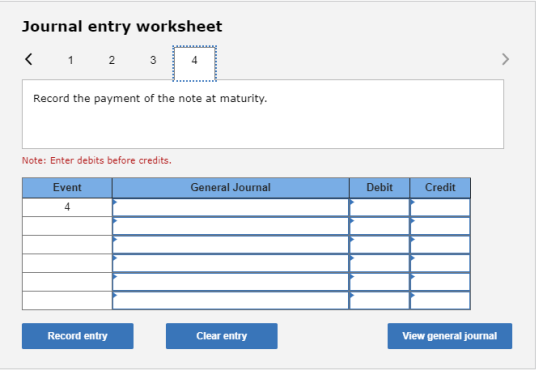Viewport: 560px width, 375px height.
Task: Select Debit cell in second row
Action: pos(379,226)
